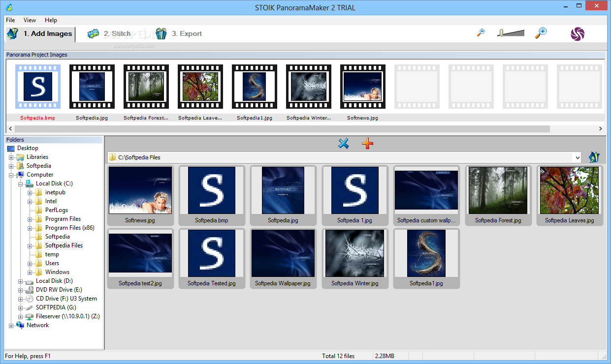Expand the Network tree node
The image size is (611, 364).
(x=11, y=326)
